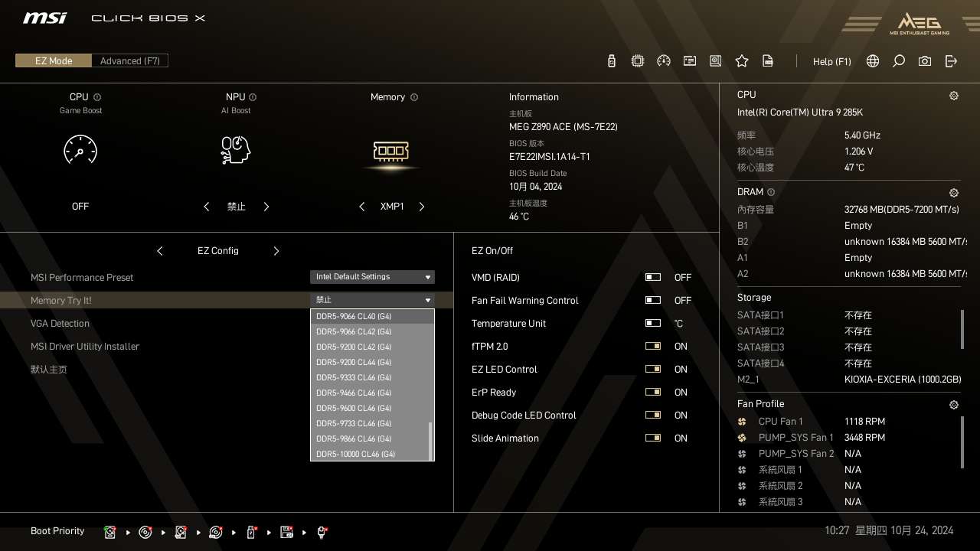Switch to previous memory XMP profile

pos(362,207)
